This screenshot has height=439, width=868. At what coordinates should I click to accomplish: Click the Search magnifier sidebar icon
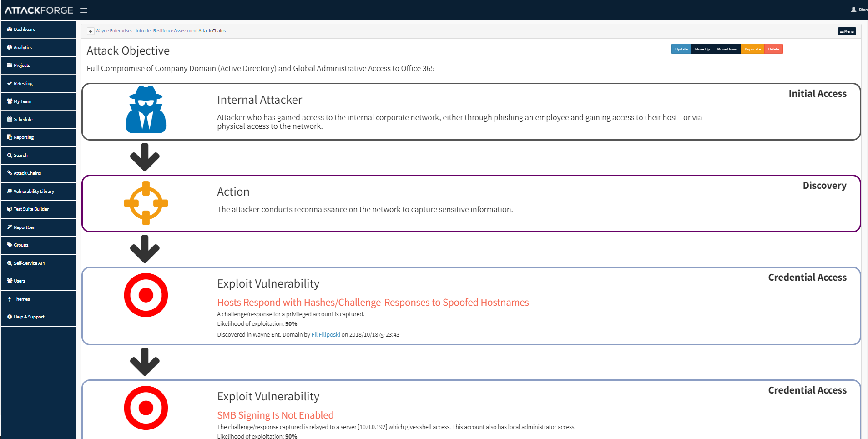coord(10,155)
